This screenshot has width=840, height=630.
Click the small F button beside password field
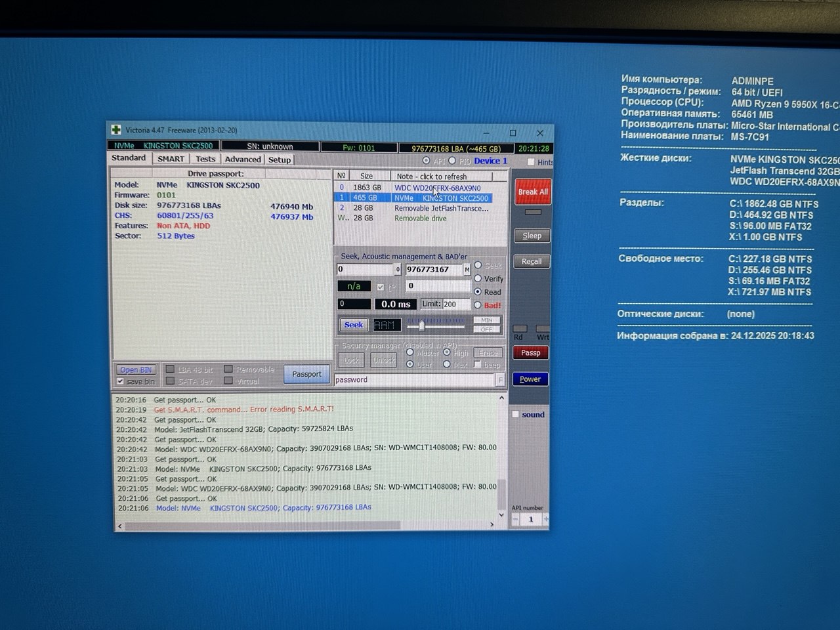(500, 380)
